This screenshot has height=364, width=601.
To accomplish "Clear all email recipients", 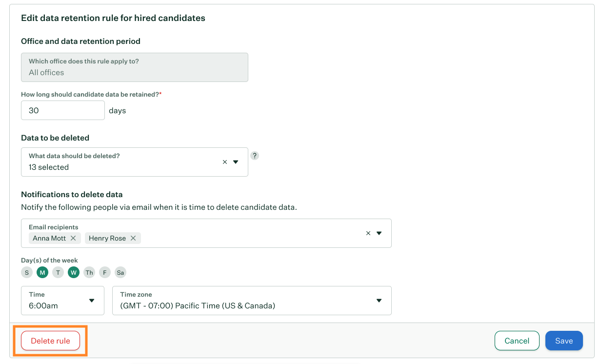I will click(x=368, y=233).
